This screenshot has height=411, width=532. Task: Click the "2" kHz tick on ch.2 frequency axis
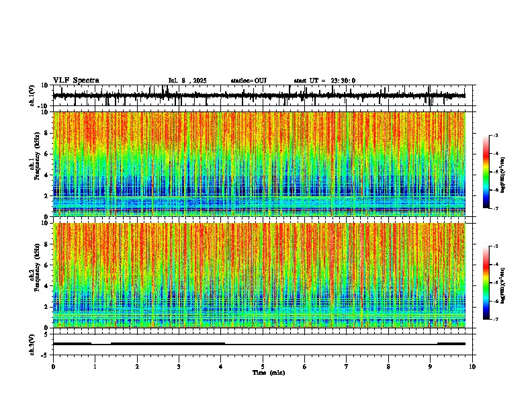[x=46, y=307]
